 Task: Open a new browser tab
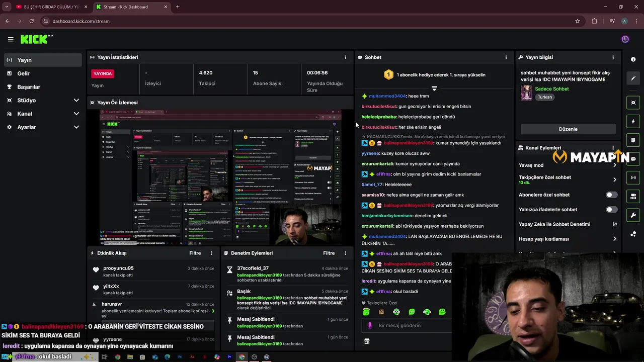[x=178, y=7]
